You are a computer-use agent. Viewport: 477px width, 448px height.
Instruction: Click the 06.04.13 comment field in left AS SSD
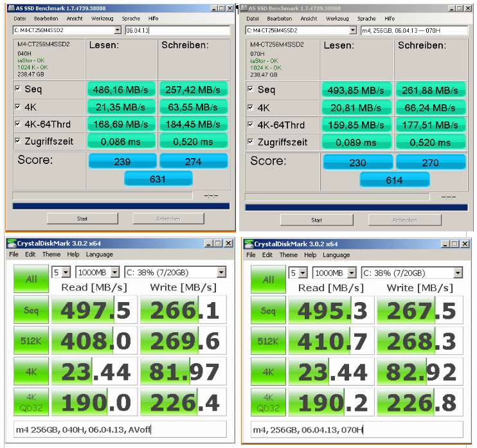[177, 30]
